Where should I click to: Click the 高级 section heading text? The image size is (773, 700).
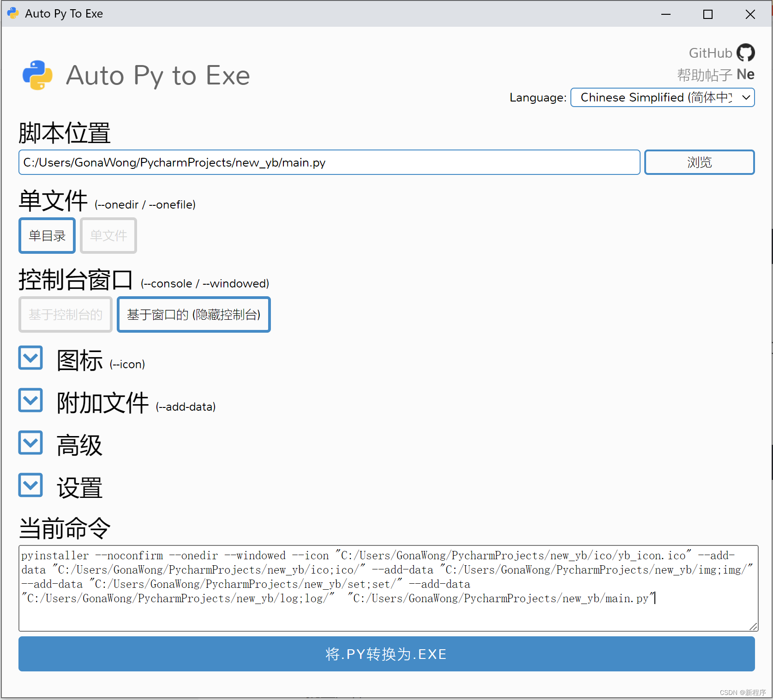(79, 445)
